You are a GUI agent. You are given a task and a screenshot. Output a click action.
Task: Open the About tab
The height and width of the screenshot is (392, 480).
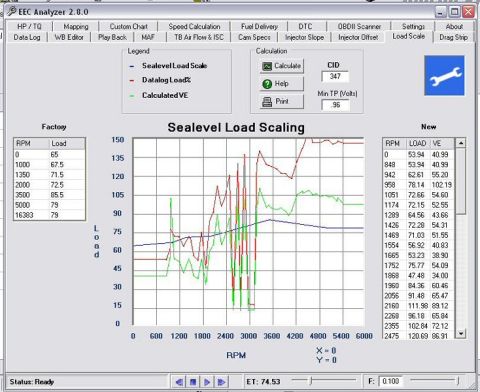[454, 26]
